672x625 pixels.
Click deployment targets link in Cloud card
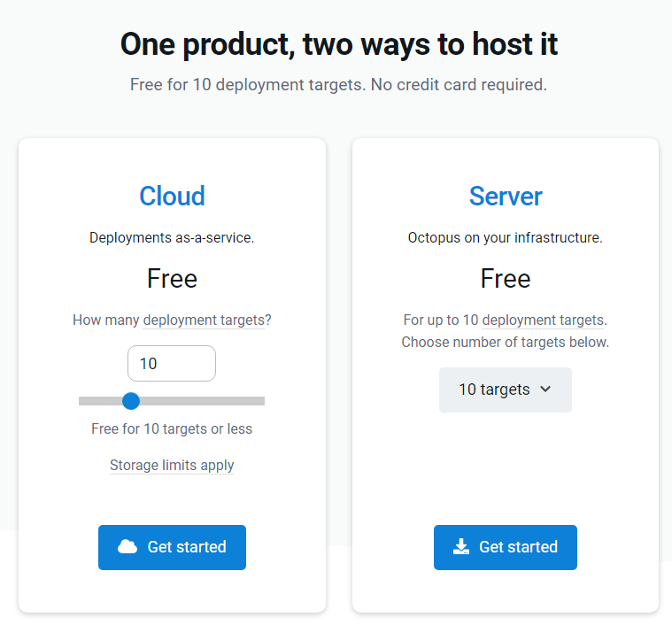click(x=204, y=320)
